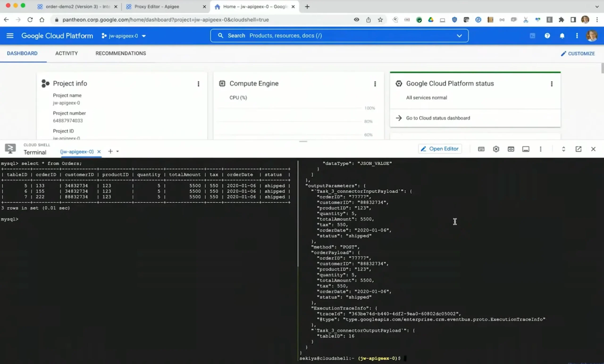
Task: Click the Google Cloud Platform logo
Action: 57,36
